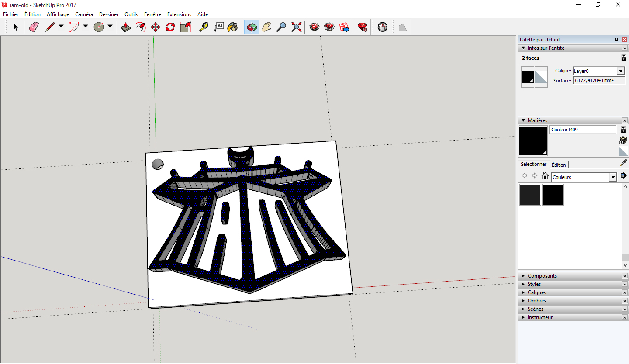Screen dimensions: 629x364
Task: Activate the Pan hand tool
Action: point(266,27)
